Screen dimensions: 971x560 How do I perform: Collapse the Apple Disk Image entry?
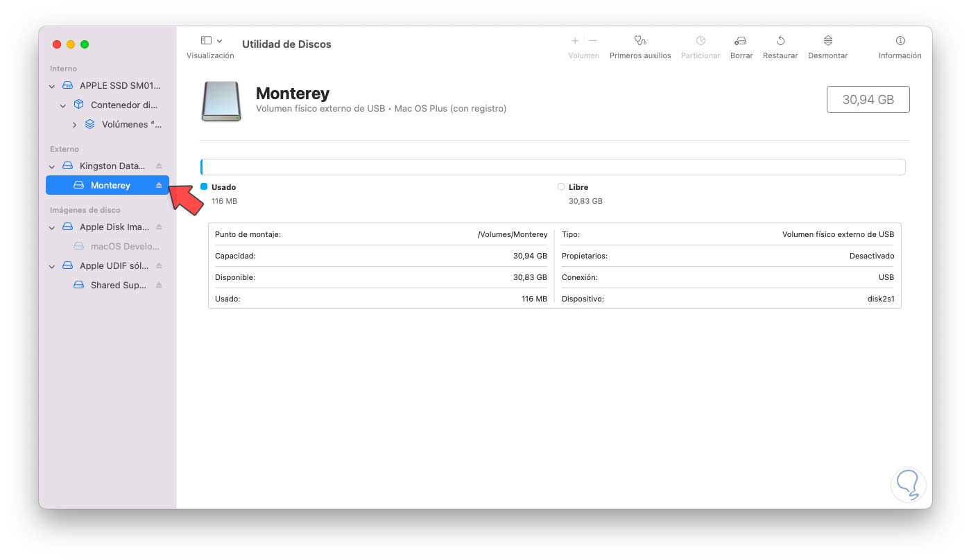52,227
